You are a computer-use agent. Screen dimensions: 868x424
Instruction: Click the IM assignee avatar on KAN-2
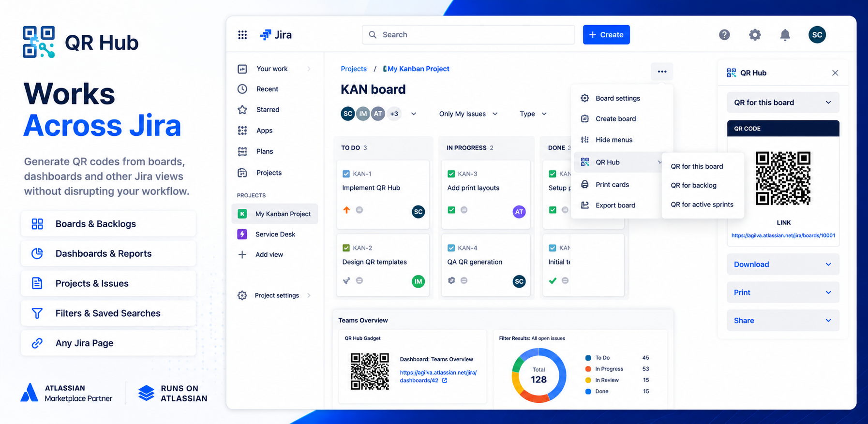coord(419,281)
